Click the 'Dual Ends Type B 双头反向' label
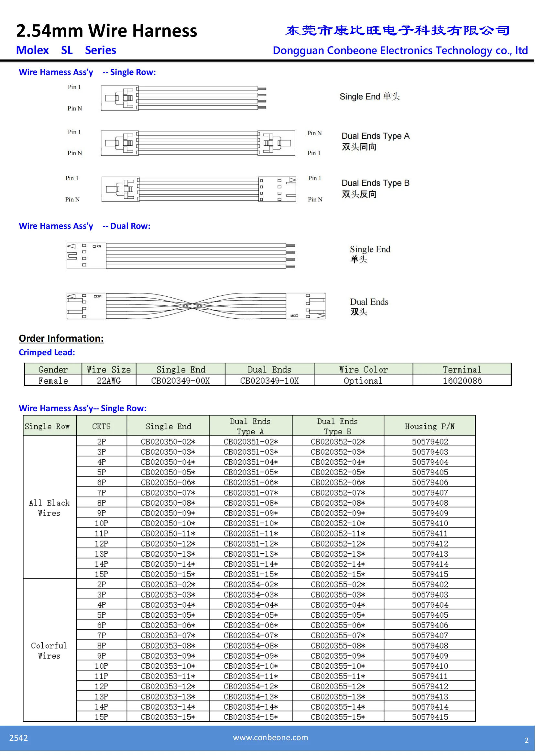535x756 pixels. point(376,189)
